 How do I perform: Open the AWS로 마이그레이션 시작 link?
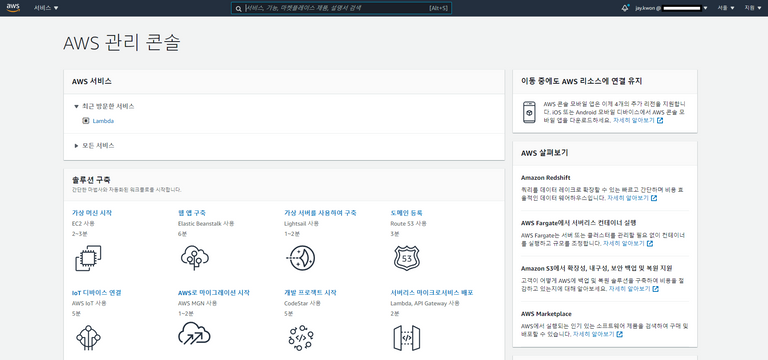pyautogui.click(x=214, y=292)
